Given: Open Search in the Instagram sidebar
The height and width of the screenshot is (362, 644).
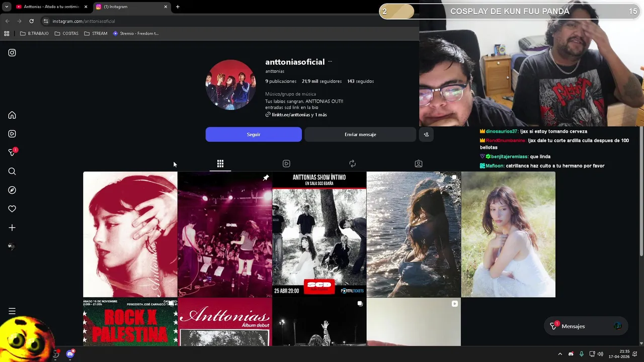Looking at the screenshot, I should (x=12, y=171).
